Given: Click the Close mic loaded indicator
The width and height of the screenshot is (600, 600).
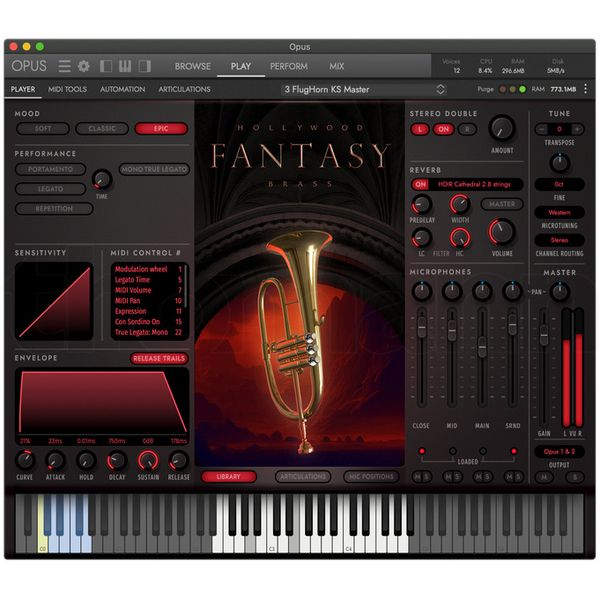Looking at the screenshot, I should point(422,451).
